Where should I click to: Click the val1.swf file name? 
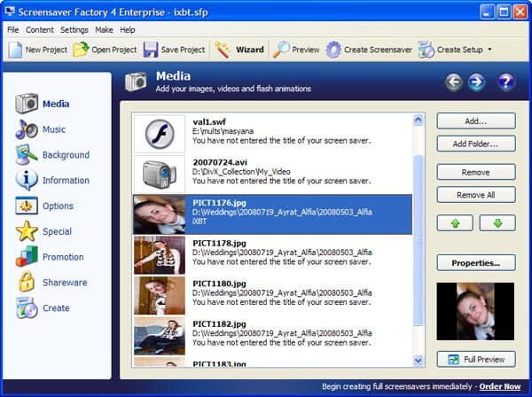(209, 121)
